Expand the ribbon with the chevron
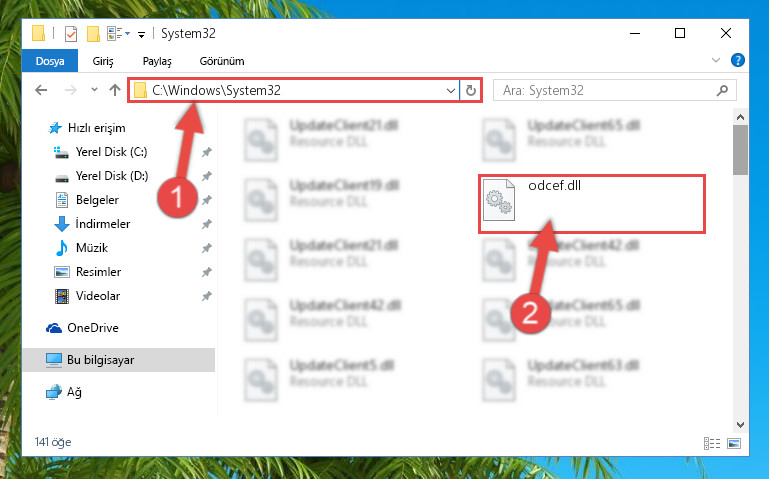The height and width of the screenshot is (479, 769). [716, 60]
